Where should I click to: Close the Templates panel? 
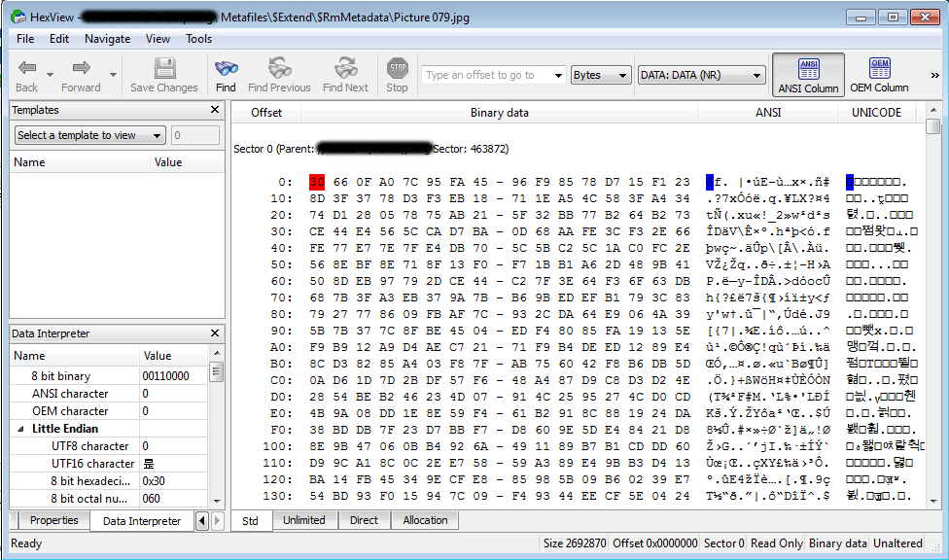click(215, 110)
